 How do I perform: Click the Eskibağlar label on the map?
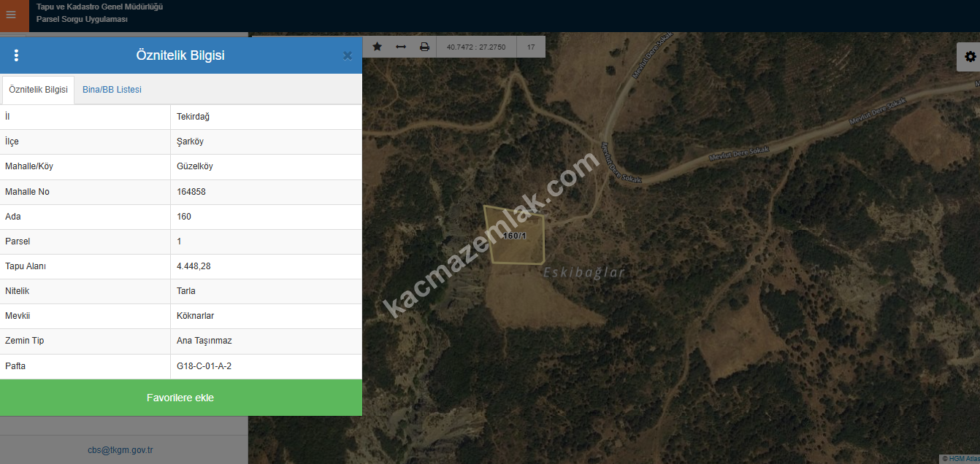pyautogui.click(x=584, y=273)
